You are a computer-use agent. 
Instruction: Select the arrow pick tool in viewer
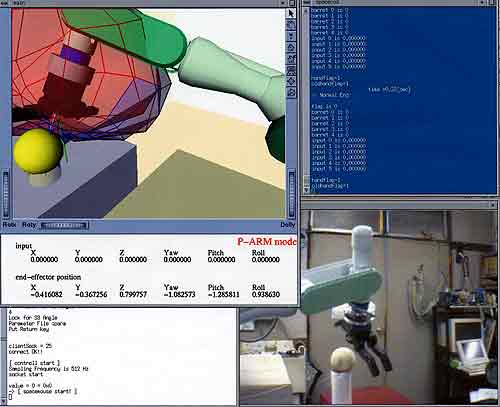(x=291, y=14)
